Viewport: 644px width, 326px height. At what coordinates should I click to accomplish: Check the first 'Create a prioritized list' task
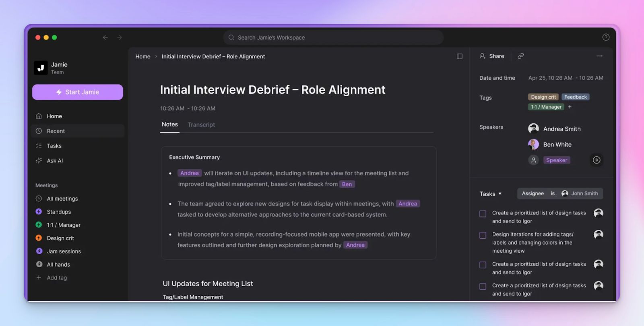pyautogui.click(x=483, y=214)
